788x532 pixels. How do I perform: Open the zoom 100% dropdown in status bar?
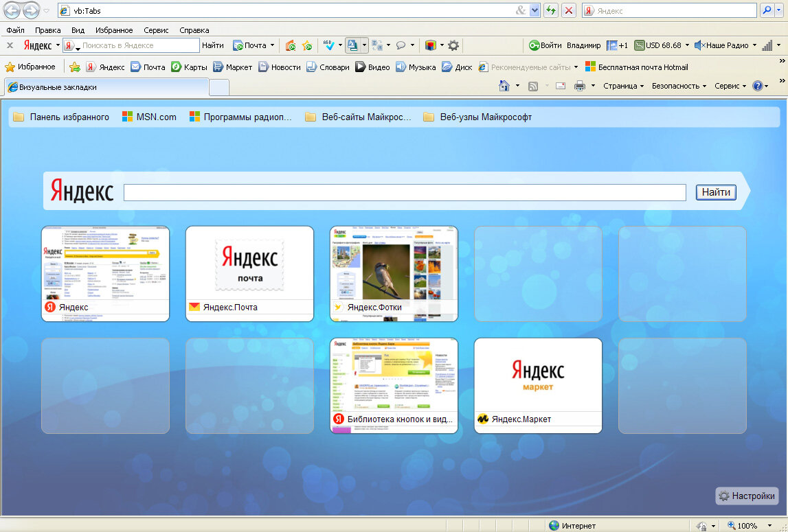pyautogui.click(x=769, y=525)
